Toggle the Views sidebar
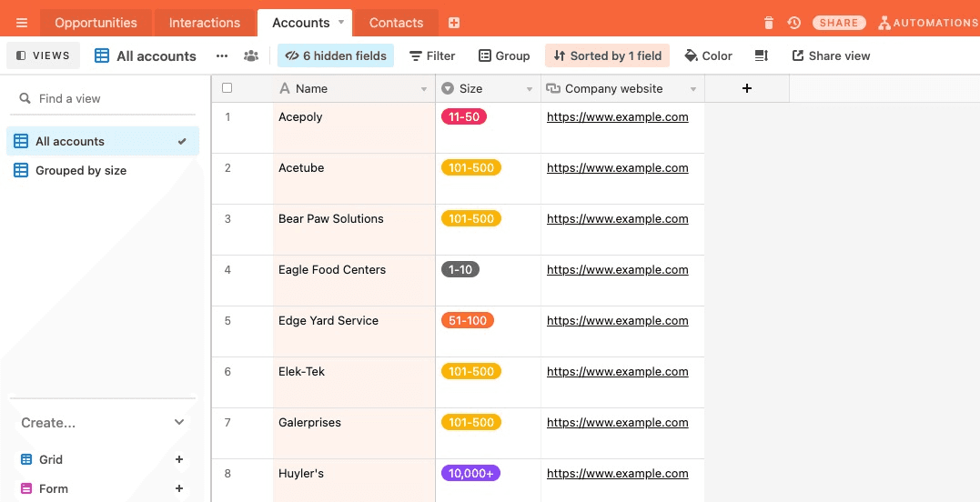The width and height of the screenshot is (980, 502). pyautogui.click(x=43, y=55)
